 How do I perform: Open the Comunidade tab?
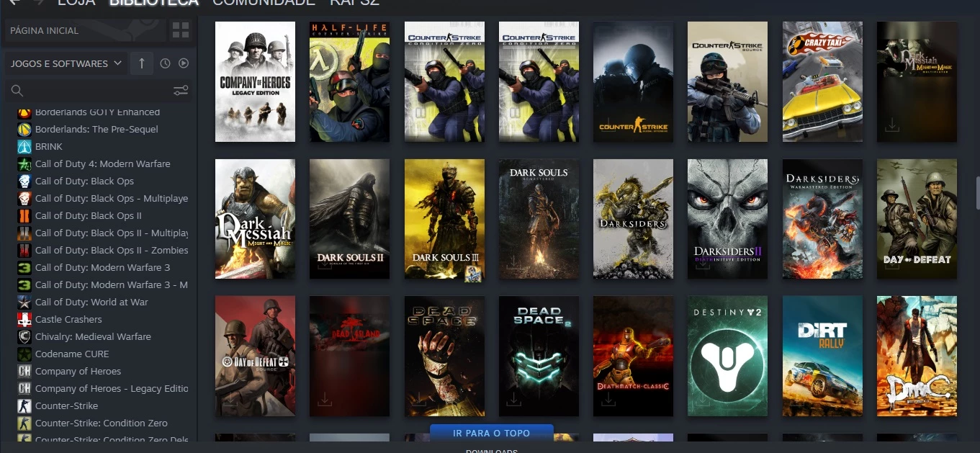264,2
